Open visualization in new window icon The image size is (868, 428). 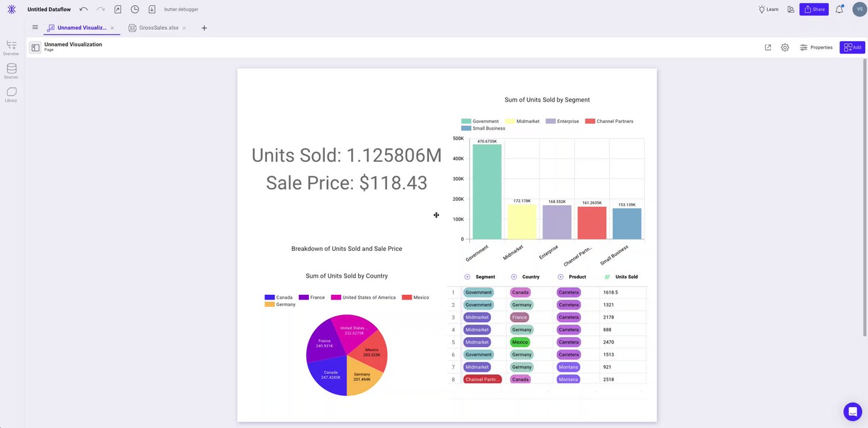[x=768, y=48]
